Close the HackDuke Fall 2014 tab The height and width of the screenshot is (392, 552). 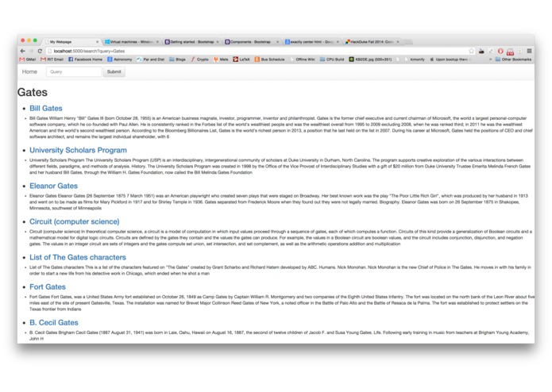pyautogui.click(x=398, y=42)
